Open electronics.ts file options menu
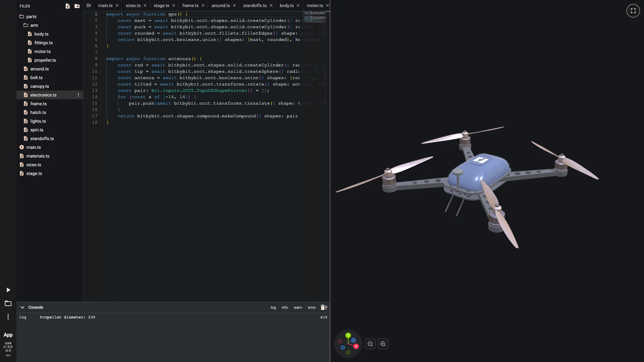Image resolution: width=644 pixels, height=362 pixels. (78, 95)
